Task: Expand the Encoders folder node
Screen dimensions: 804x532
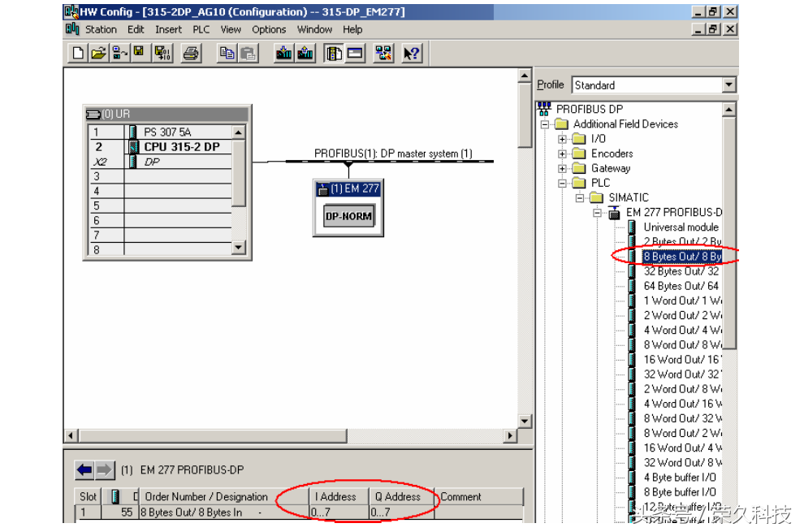Action: 562,154
